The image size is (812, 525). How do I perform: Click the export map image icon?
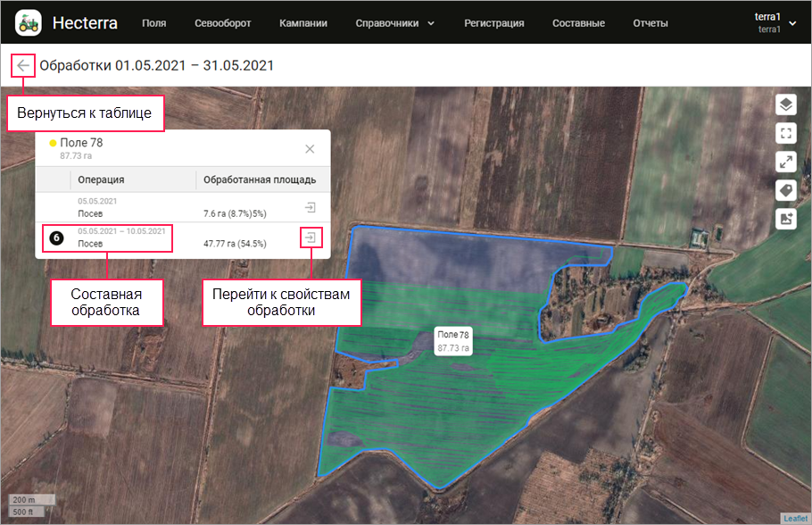[x=785, y=219]
